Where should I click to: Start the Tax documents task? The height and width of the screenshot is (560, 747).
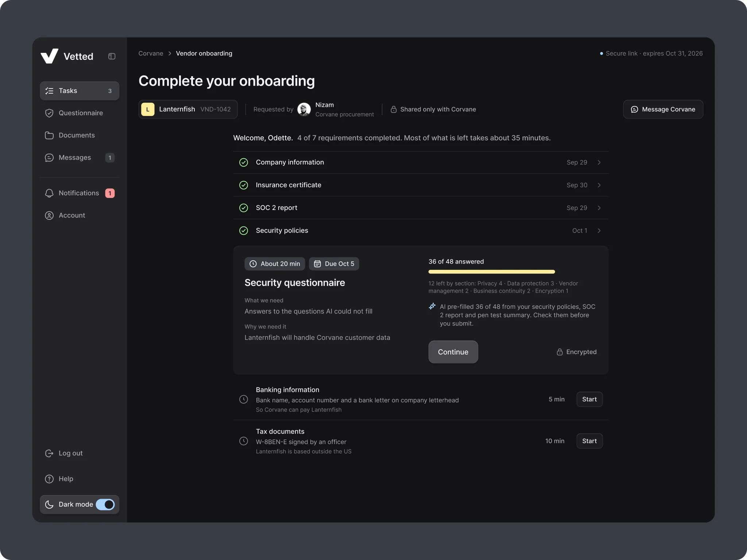tap(589, 441)
